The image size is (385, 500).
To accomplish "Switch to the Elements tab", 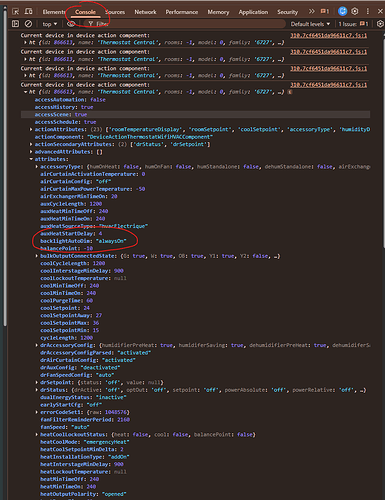I will (x=53, y=12).
